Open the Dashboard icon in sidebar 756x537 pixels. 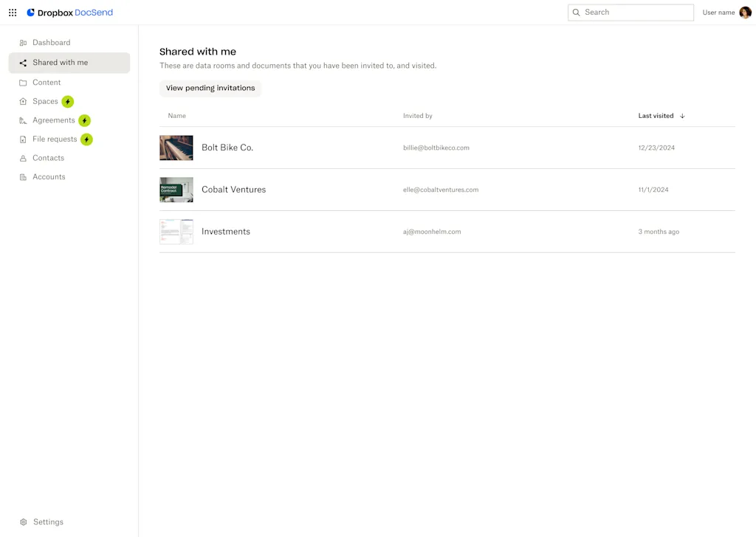point(24,42)
